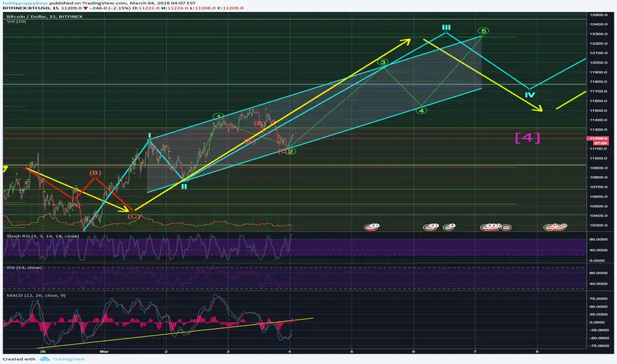
Task: Click the BITFINEX:BTCUSD ticker text in the header
Action: pos(26,8)
